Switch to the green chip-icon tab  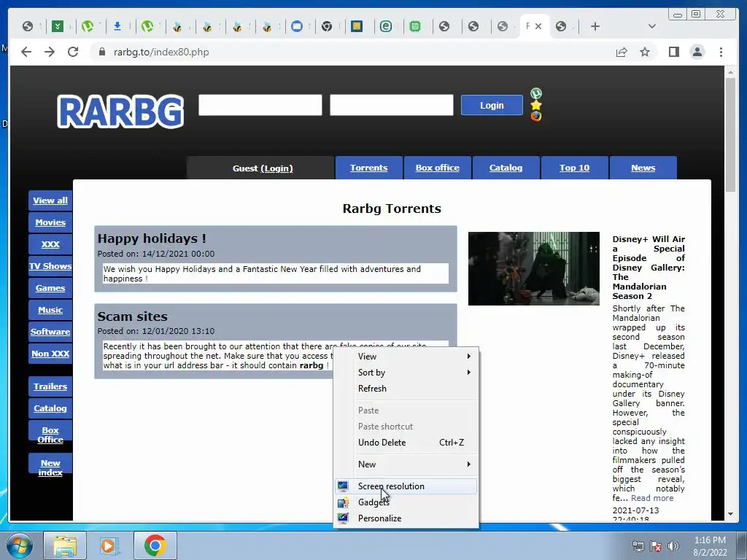pyautogui.click(x=415, y=26)
